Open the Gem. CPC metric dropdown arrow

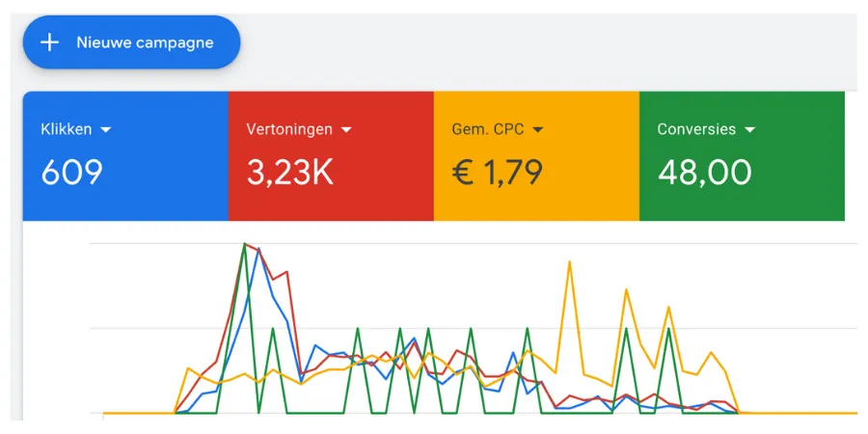(x=538, y=129)
